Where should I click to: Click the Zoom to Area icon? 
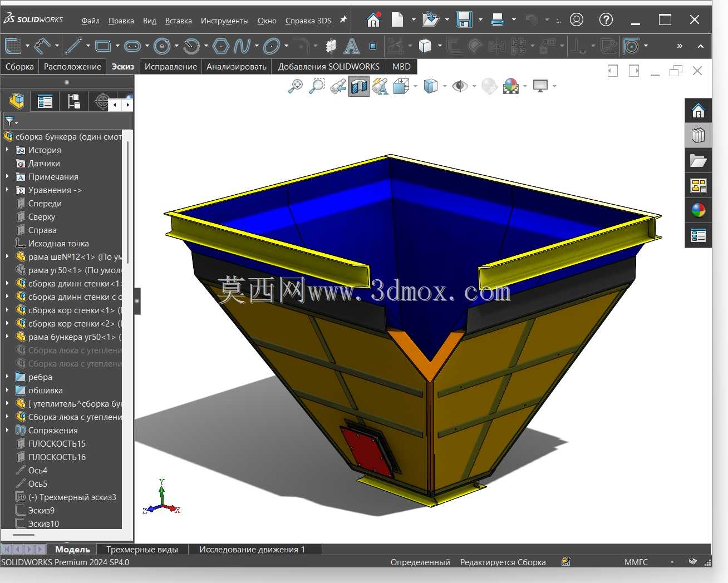tap(317, 86)
